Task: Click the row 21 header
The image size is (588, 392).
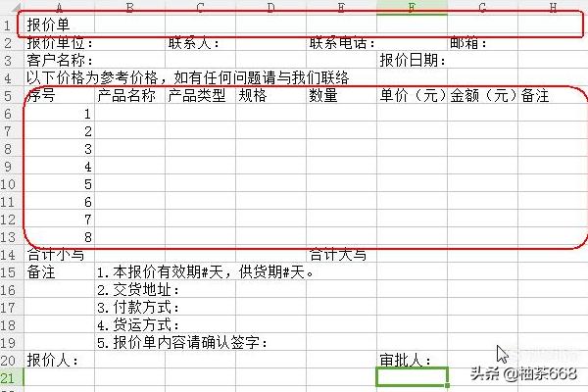Action: tap(8, 377)
